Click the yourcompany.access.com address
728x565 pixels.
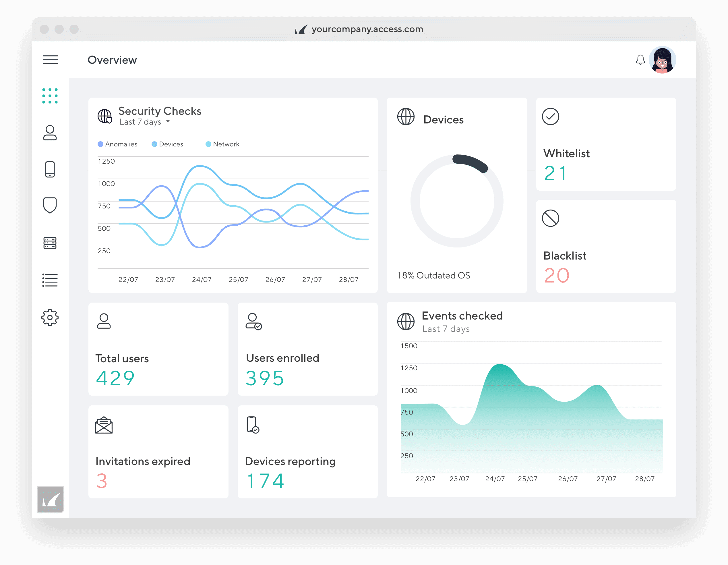[367, 29]
